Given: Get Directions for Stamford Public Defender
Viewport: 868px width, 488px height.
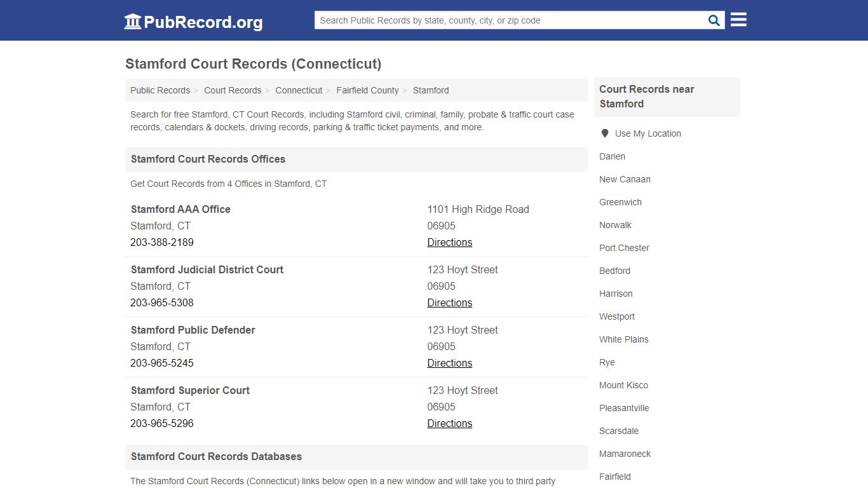Looking at the screenshot, I should pyautogui.click(x=449, y=363).
